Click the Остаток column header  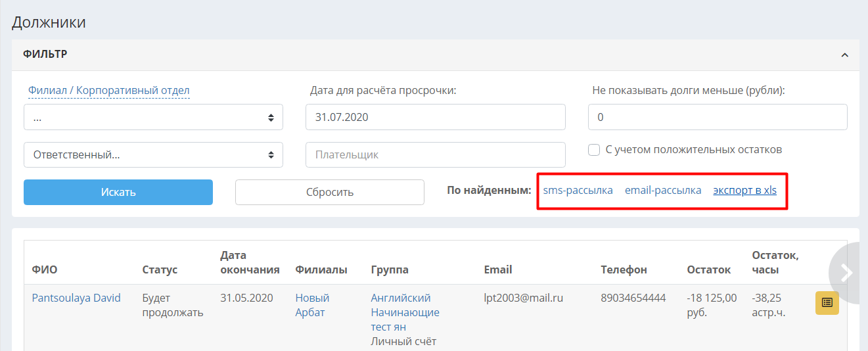point(708,269)
